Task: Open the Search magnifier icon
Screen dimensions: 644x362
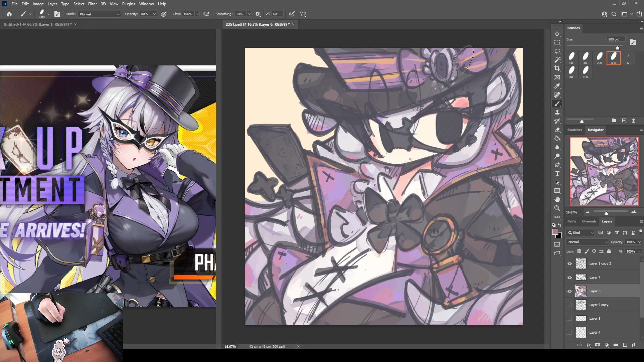Action: [614, 14]
